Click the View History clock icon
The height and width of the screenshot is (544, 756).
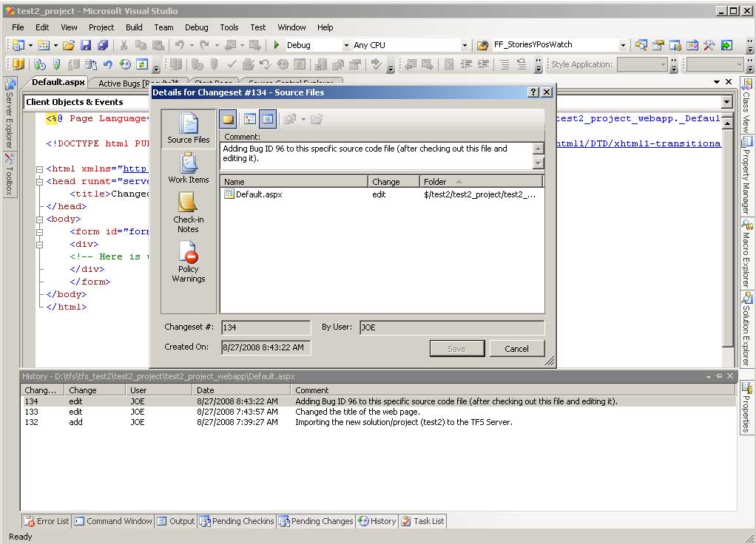coord(125,64)
